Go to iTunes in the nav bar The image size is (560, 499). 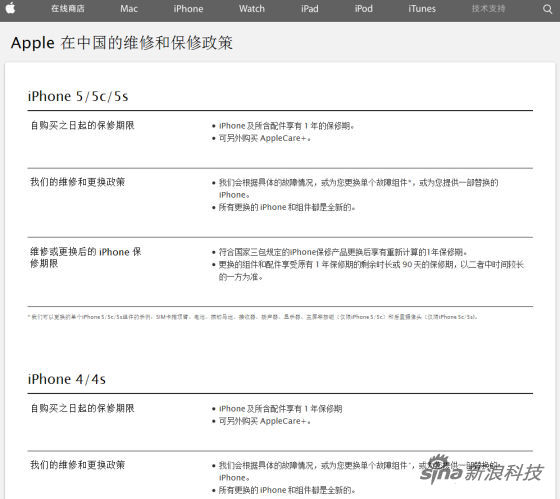[422, 9]
